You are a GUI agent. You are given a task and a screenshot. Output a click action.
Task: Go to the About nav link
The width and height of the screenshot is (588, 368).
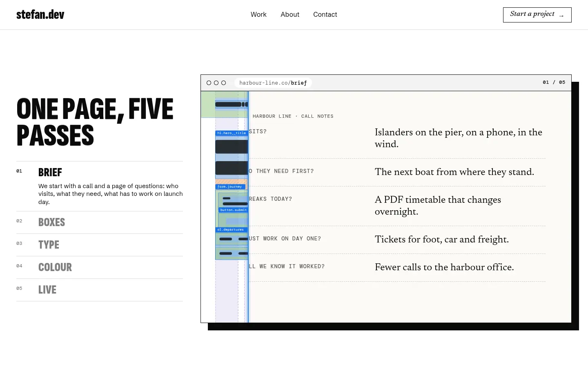pyautogui.click(x=290, y=15)
